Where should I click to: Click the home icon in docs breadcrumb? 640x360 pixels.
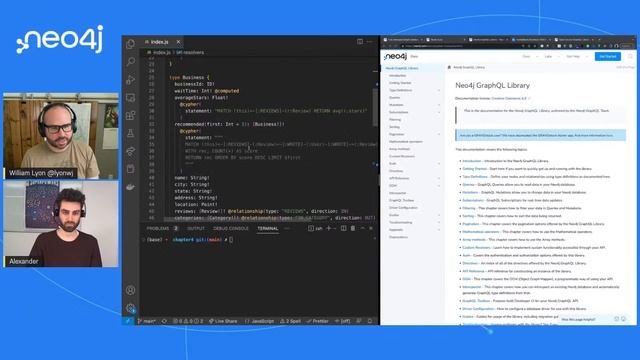(x=449, y=67)
